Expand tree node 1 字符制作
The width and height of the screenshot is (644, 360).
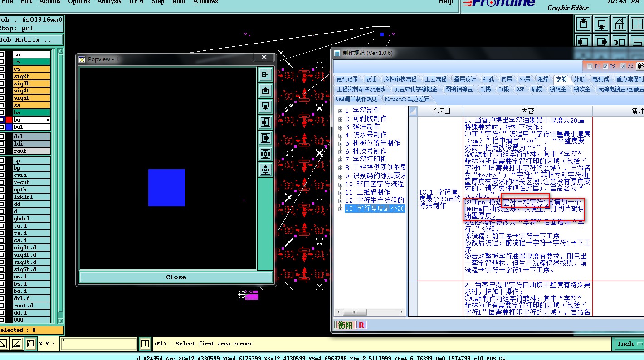tap(341, 111)
